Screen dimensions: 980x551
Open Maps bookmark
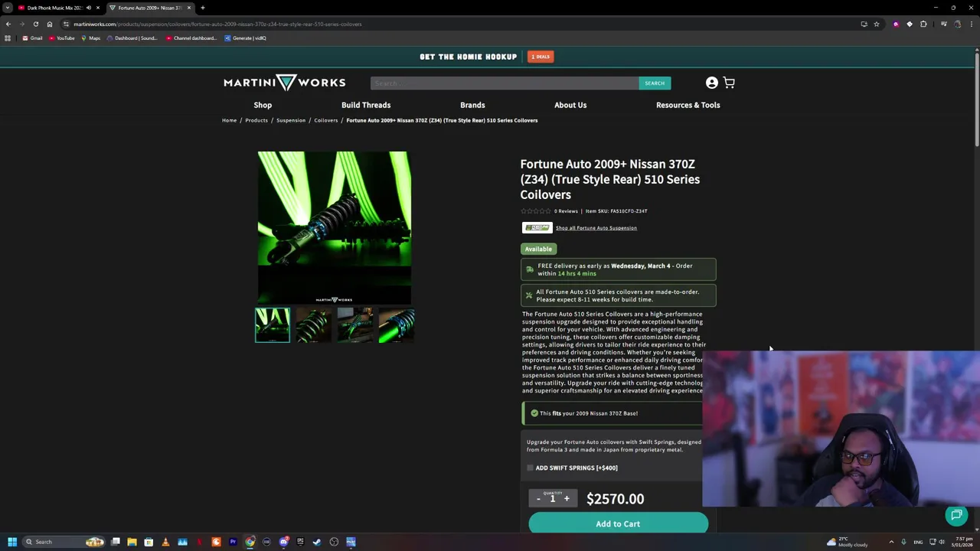91,38
